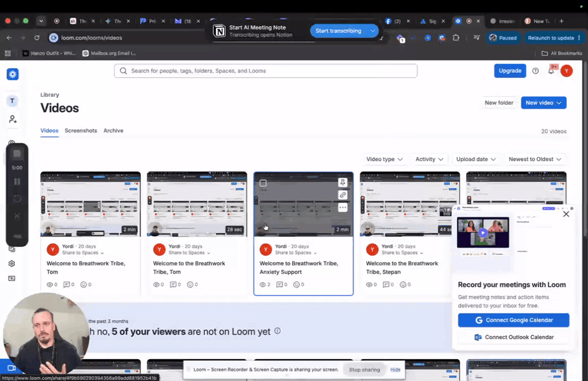This screenshot has width=588, height=381.
Task: Cancel the recording with the X control
Action: pos(17,216)
